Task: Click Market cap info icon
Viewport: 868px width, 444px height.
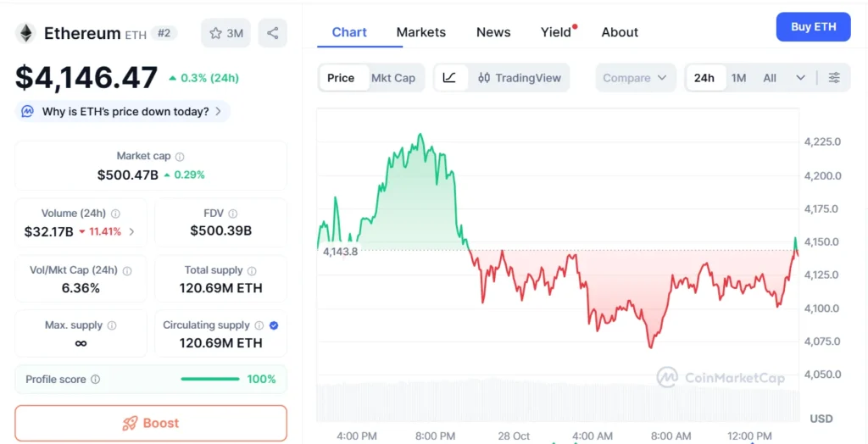Action: coord(180,157)
